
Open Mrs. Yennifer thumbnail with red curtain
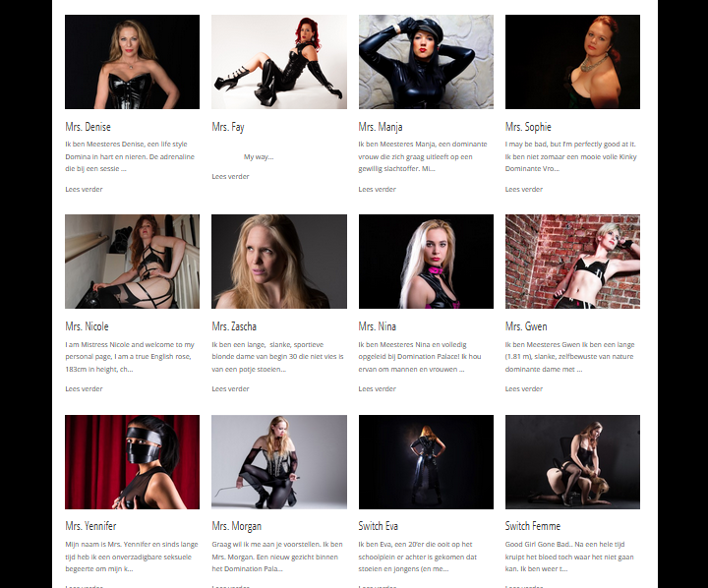point(133,462)
